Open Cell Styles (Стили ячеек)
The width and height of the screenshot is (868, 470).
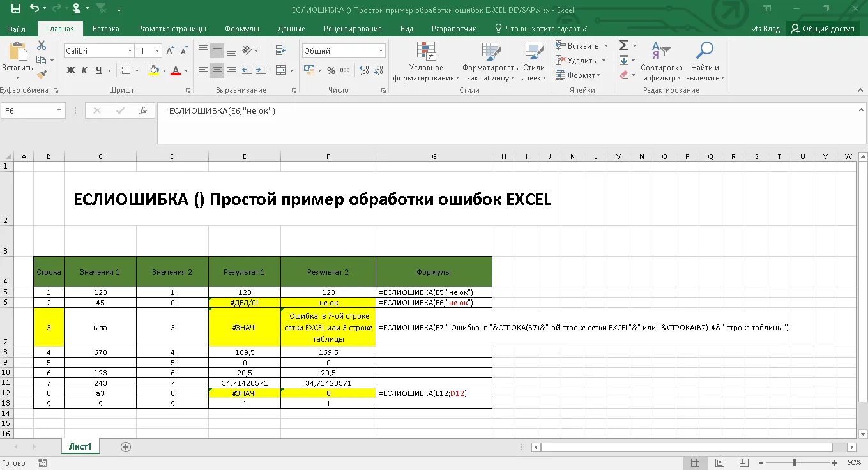click(x=534, y=63)
